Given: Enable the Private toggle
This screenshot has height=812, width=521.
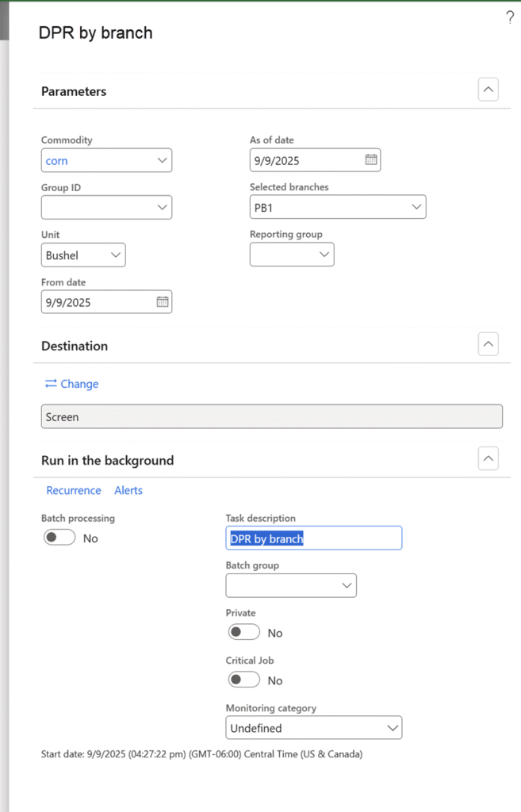Looking at the screenshot, I should (x=243, y=632).
